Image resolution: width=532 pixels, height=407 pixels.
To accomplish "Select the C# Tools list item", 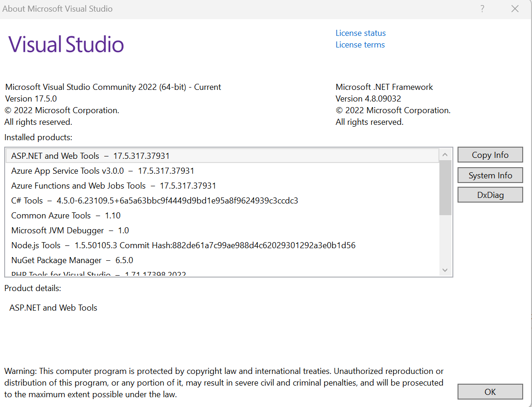I will pos(154,201).
